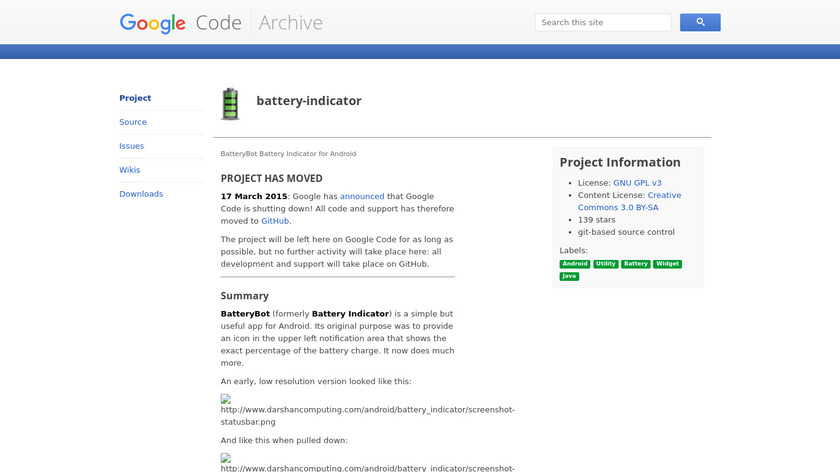
Task: Click the battery-indicator project title
Action: tap(309, 101)
